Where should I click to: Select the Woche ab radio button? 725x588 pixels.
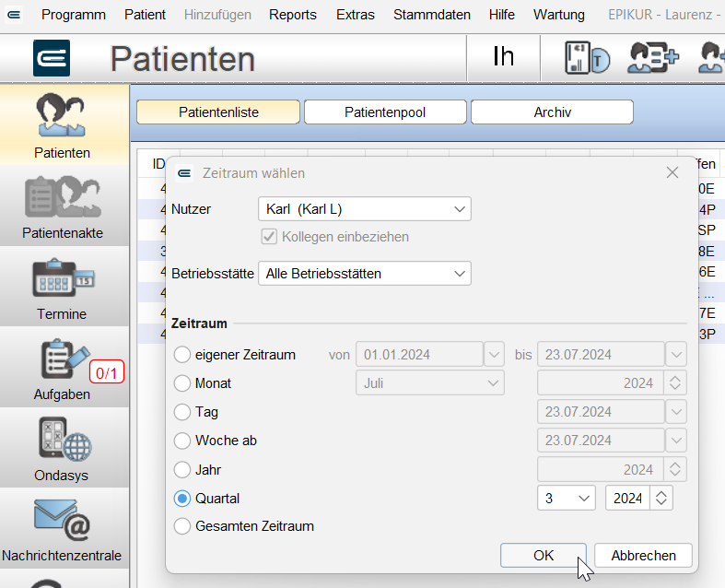tap(182, 441)
